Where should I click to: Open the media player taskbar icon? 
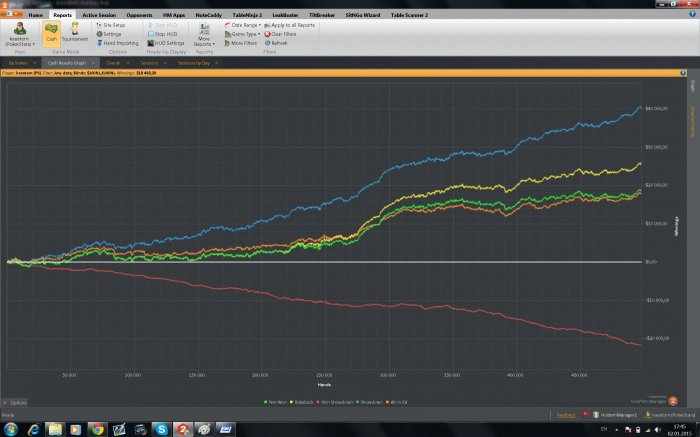pyautogui.click(x=75, y=429)
